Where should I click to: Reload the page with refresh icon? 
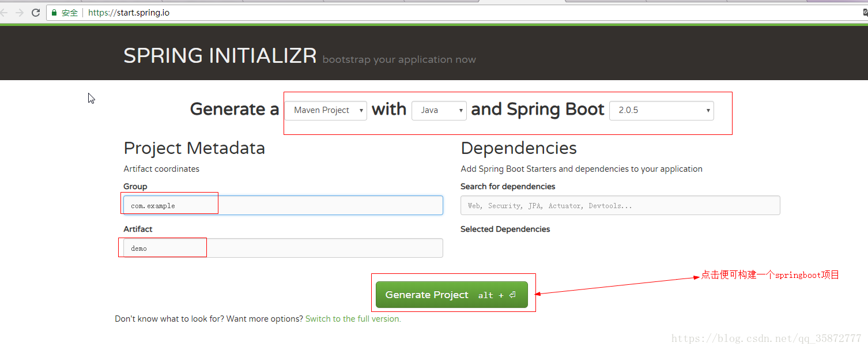pyautogui.click(x=36, y=12)
